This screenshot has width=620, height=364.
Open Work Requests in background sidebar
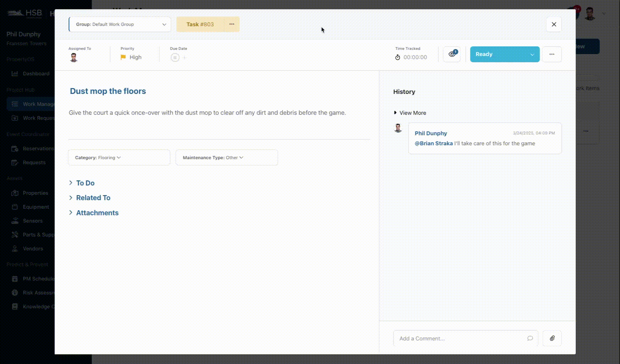point(31,118)
